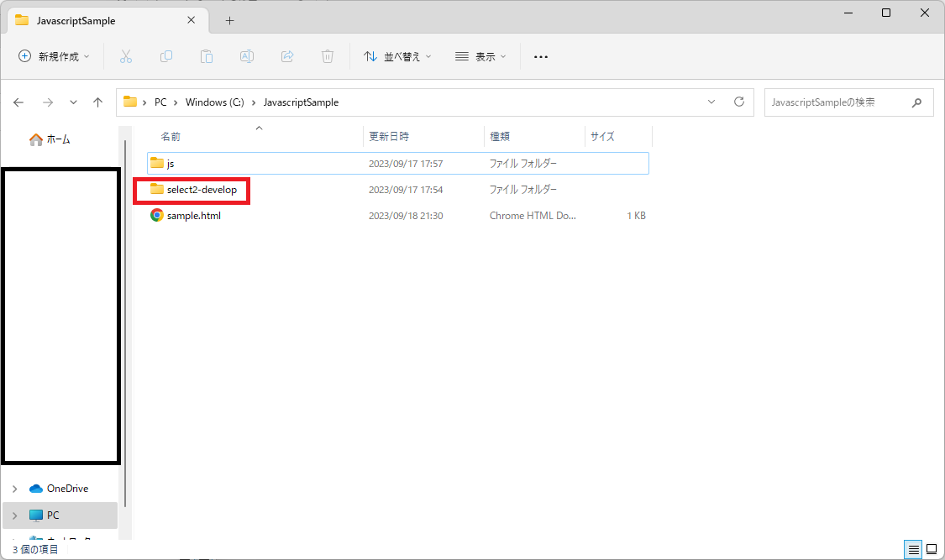Screen dimensions: 945x560
Task: Go up one folder level
Action: [x=97, y=102]
